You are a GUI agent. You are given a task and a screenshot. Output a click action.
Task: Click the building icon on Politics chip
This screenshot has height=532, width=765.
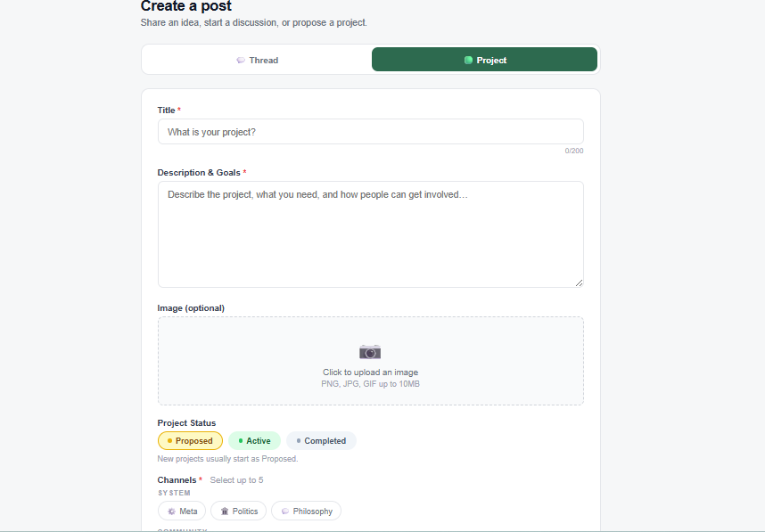point(225,512)
